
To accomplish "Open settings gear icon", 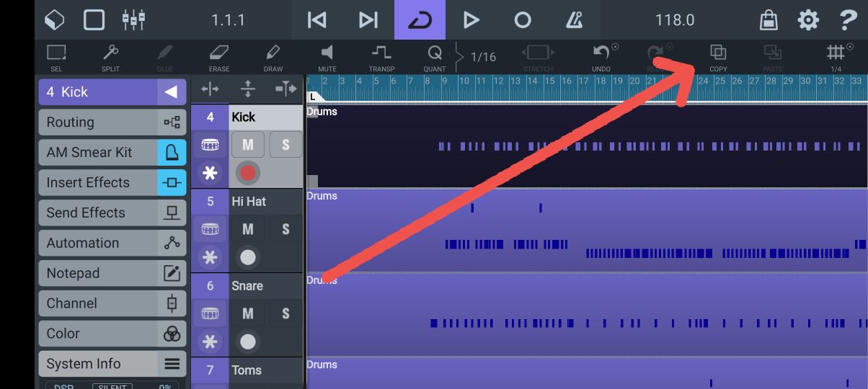I will coord(808,19).
